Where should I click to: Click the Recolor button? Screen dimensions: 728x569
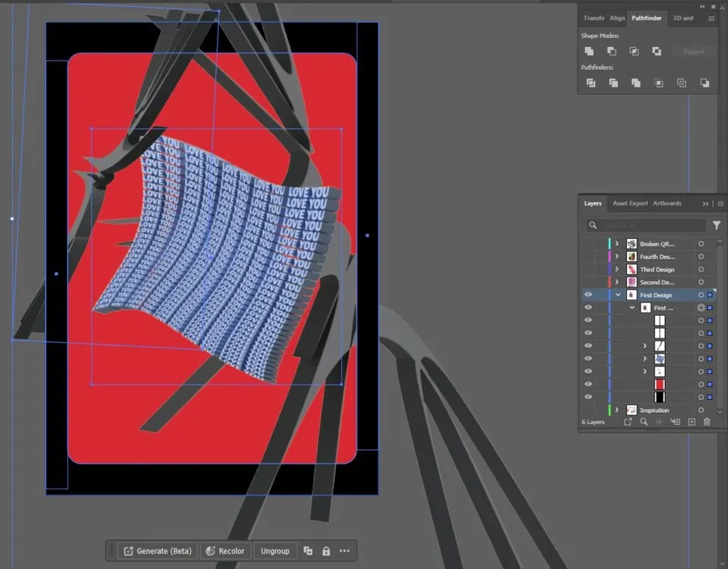[x=225, y=551]
